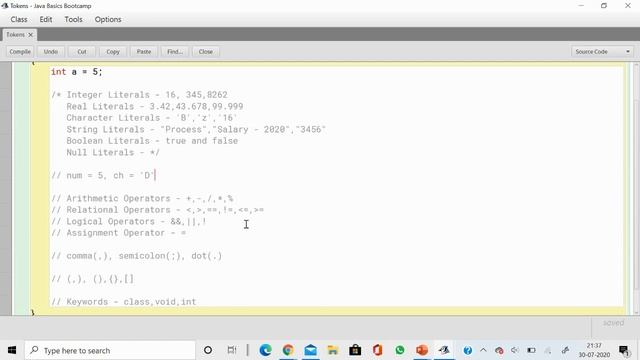Open the Source Code view dropdown
The image size is (640, 360).
(602, 51)
